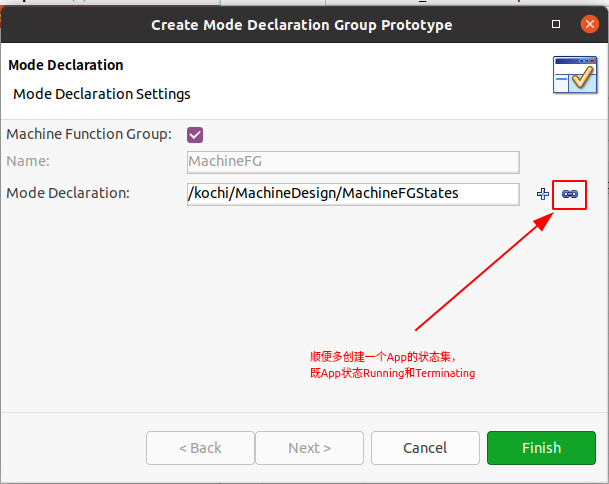The image size is (609, 484).
Task: Click the blue plus icon to create mode declaration
Action: coord(543,194)
